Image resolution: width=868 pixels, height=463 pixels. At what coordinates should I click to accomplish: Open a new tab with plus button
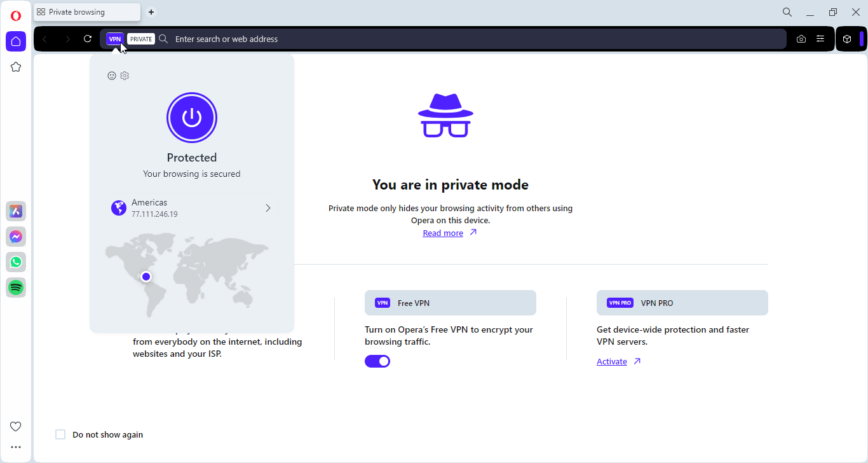click(x=151, y=12)
